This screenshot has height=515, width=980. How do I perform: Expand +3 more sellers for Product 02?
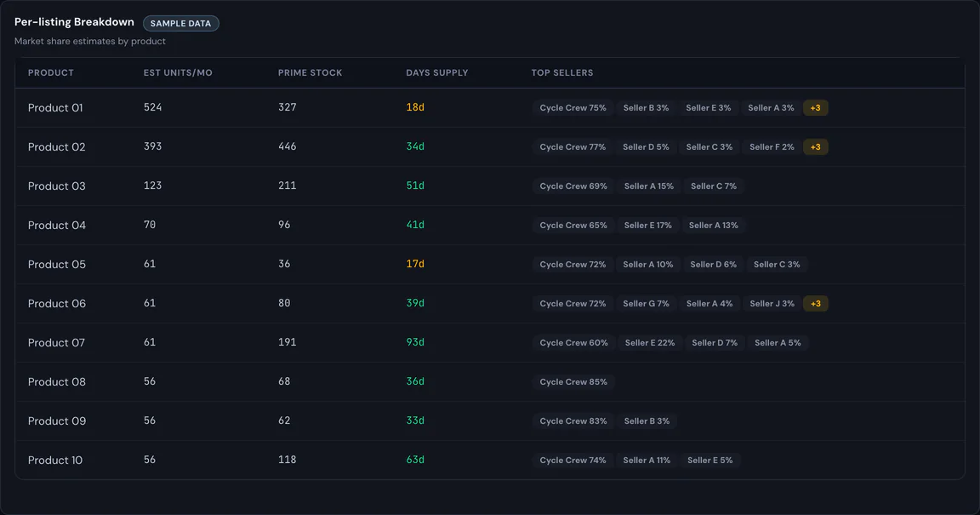coord(816,147)
